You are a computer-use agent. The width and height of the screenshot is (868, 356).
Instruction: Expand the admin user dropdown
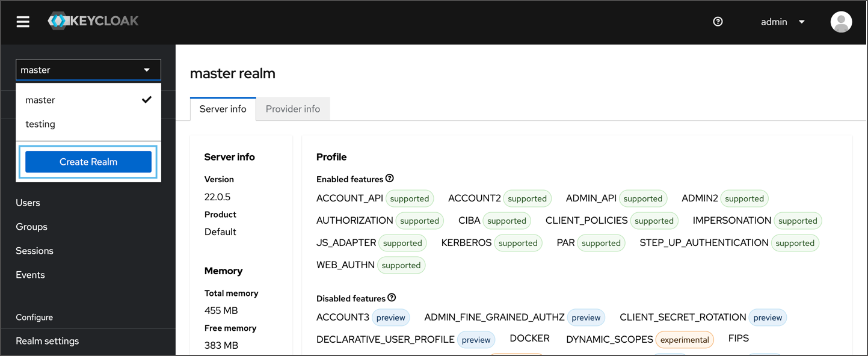point(783,22)
